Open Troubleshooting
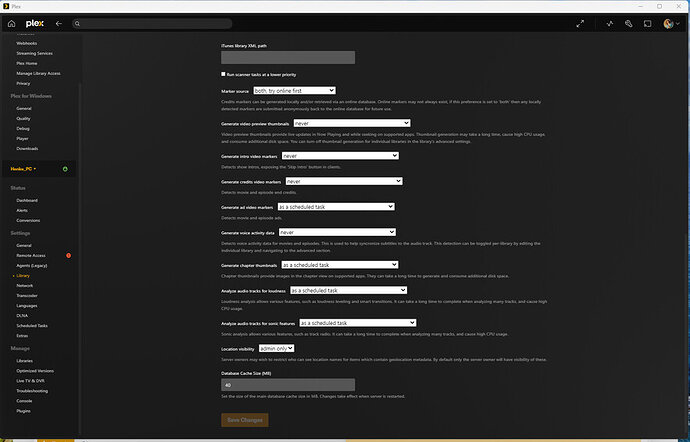This screenshot has height=442, width=690. point(32,391)
